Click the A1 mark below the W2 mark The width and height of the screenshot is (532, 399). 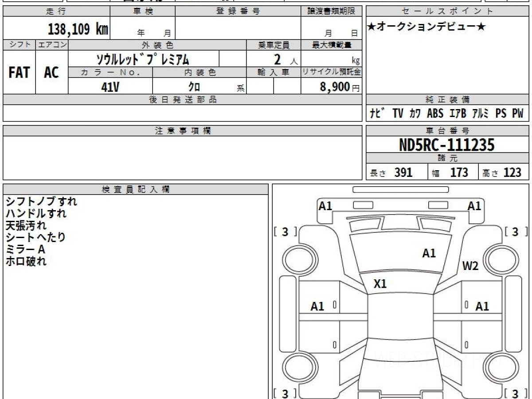point(482,306)
